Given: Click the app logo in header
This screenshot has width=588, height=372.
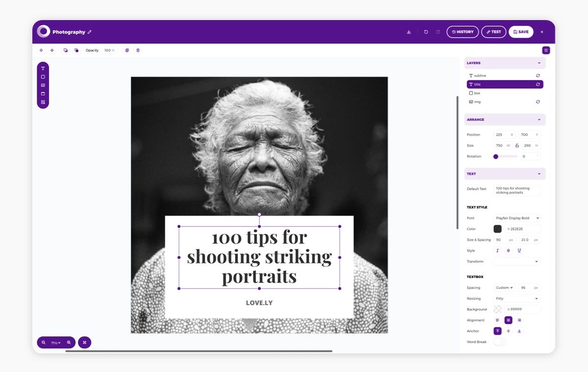Looking at the screenshot, I should tap(44, 31).
